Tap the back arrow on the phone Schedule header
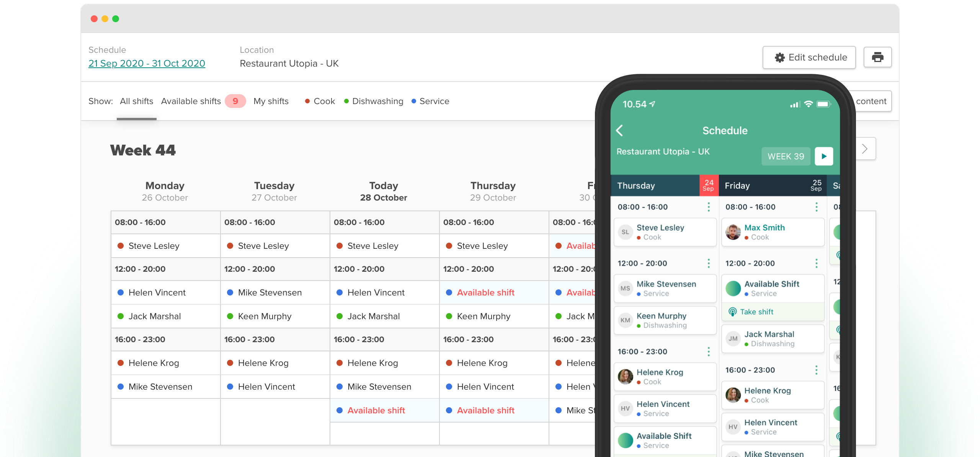Viewport: 980px width, 457px height. click(620, 131)
